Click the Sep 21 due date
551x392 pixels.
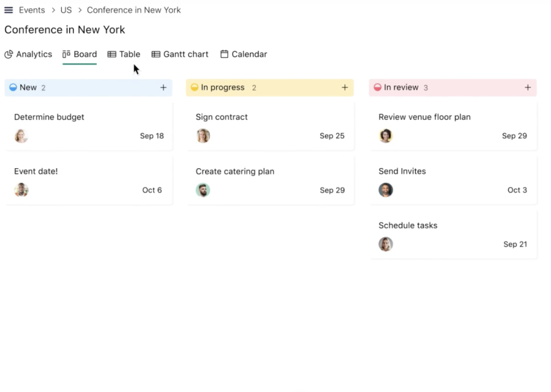tap(515, 244)
